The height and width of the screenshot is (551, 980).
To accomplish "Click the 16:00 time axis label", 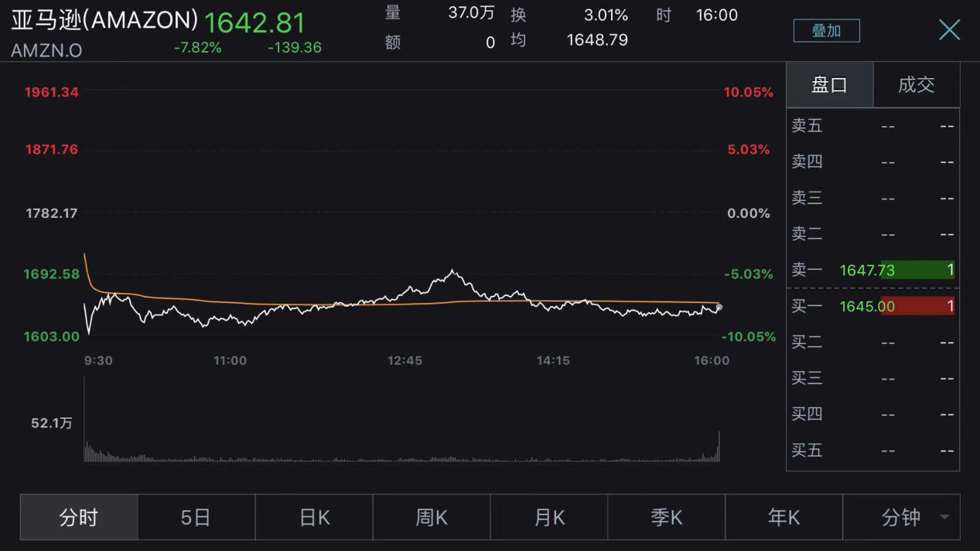I will tap(712, 360).
